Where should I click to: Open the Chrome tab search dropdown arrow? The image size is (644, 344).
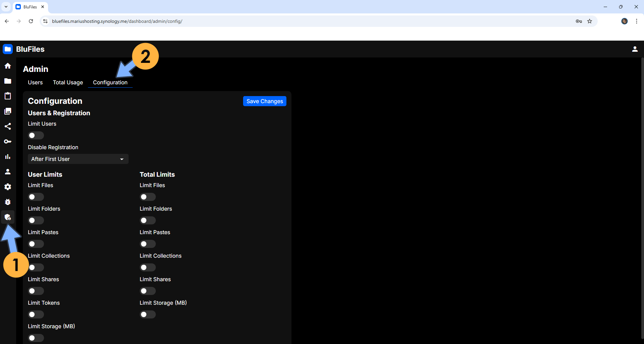(x=6, y=7)
